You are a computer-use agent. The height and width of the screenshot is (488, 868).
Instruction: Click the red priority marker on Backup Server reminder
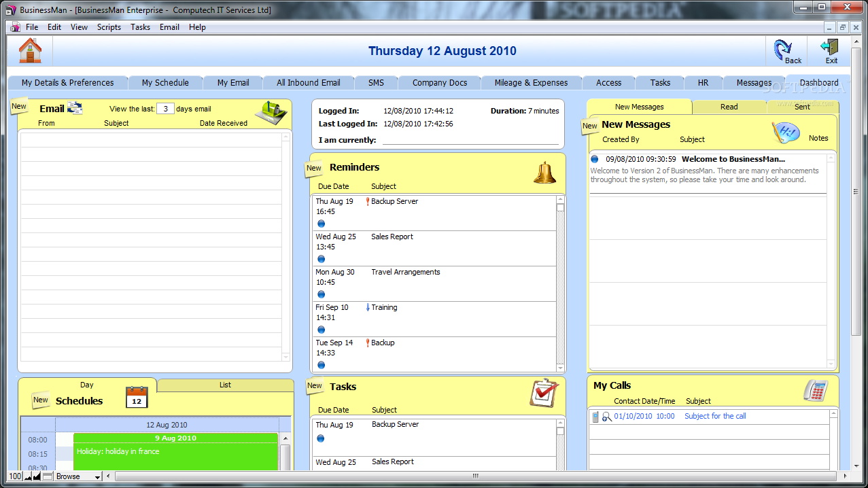[368, 202]
